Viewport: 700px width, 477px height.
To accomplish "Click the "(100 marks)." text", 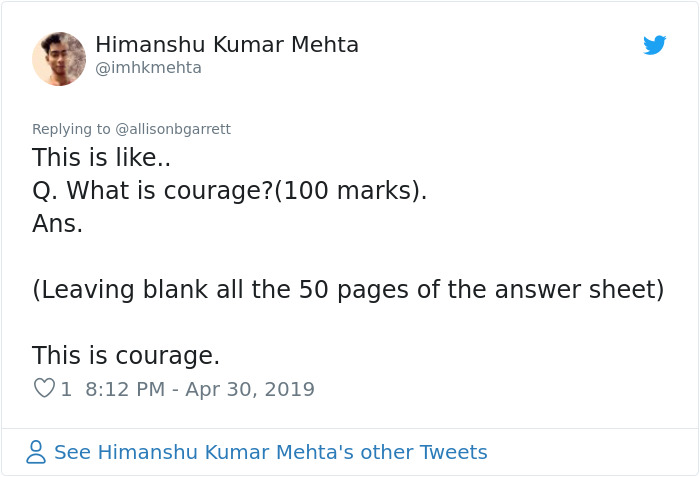I will (x=351, y=191).
